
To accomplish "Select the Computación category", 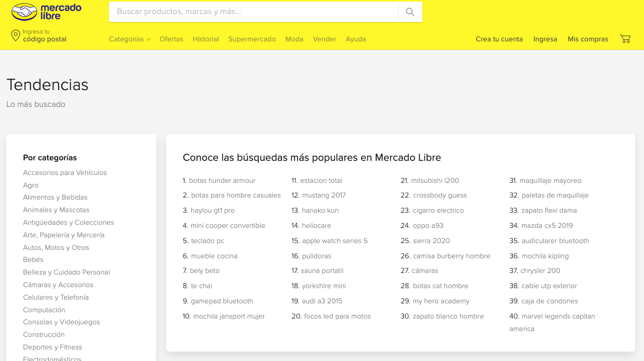I will click(44, 310).
